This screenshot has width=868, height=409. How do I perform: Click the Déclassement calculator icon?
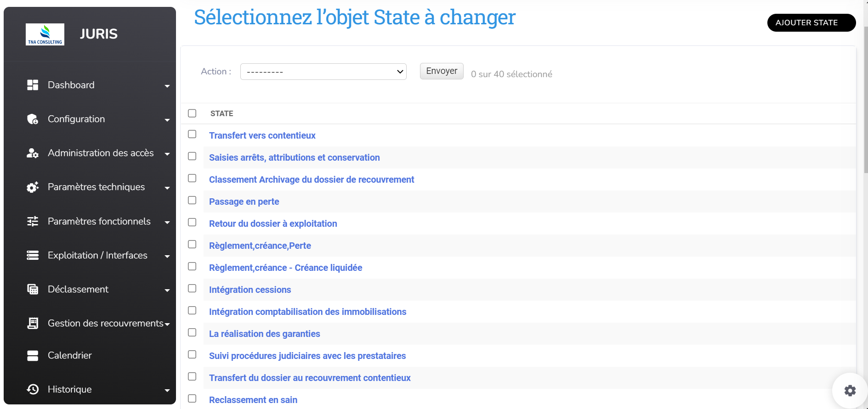[33, 289]
